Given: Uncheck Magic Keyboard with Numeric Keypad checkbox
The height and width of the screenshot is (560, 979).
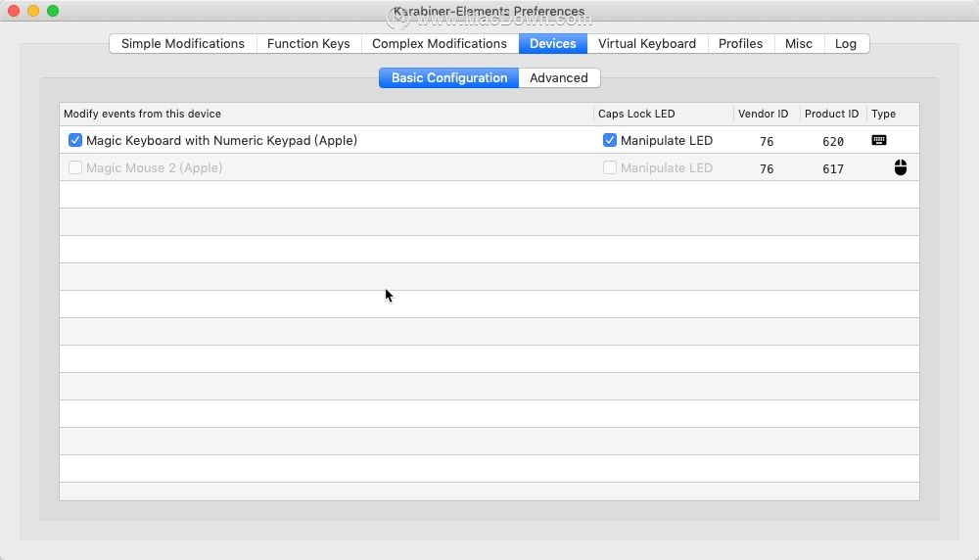Looking at the screenshot, I should pyautogui.click(x=75, y=140).
